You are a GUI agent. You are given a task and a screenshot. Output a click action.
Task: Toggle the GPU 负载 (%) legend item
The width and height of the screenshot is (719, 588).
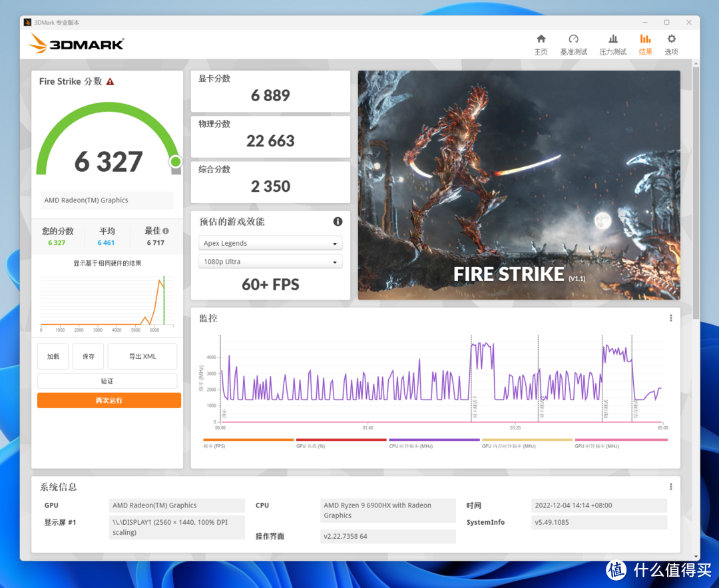pos(341,443)
